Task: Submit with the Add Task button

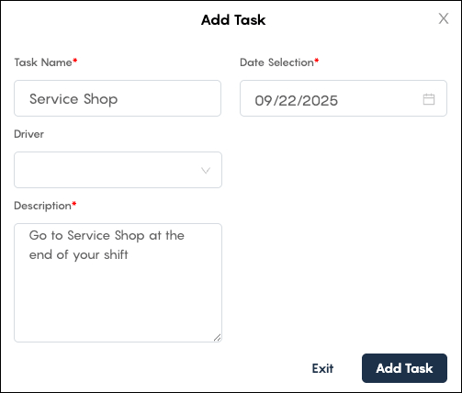Action: pos(404,368)
